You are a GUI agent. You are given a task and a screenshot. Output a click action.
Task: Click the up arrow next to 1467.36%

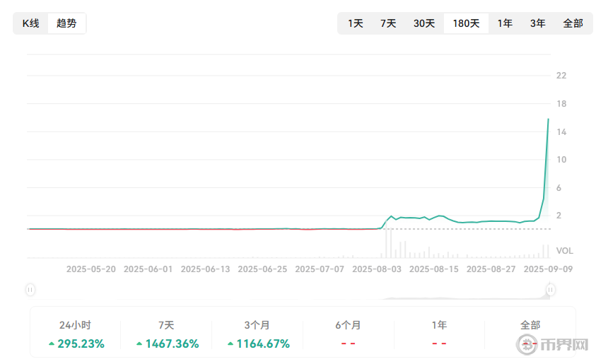[139, 344]
